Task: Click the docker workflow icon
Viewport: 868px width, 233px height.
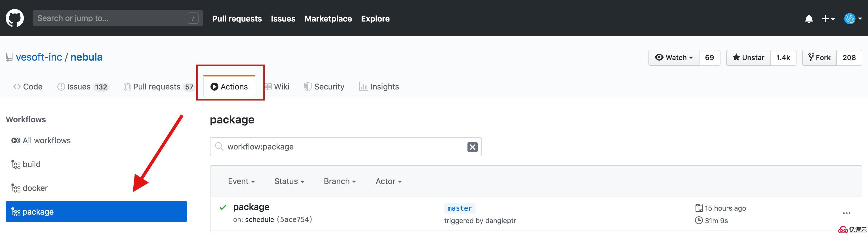Action: point(16,188)
